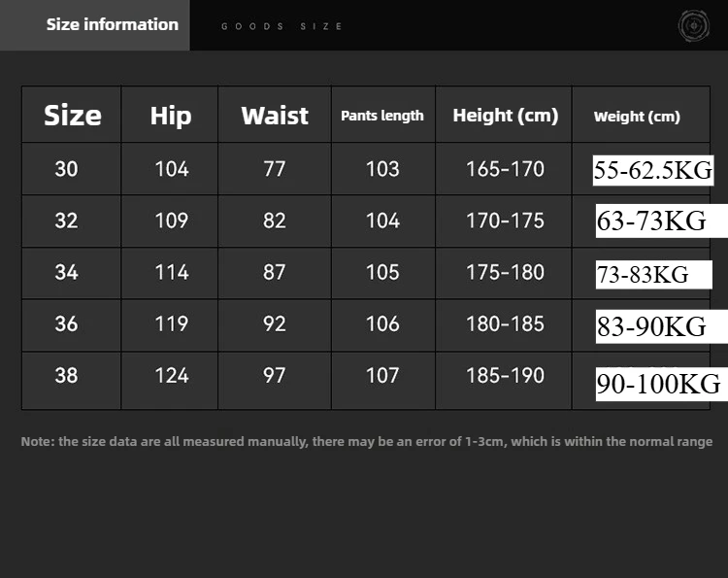Image resolution: width=728 pixels, height=578 pixels.
Task: Click the GOODS SIZE header label
Action: tap(281, 26)
